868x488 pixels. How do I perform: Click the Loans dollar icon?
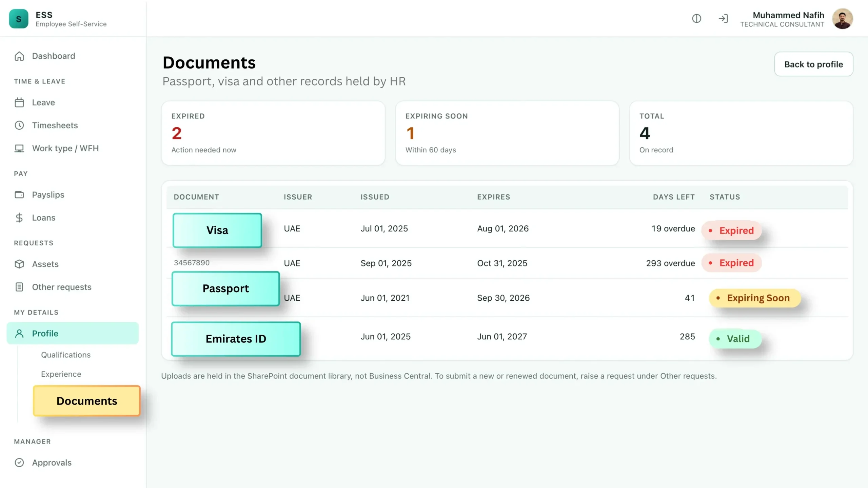click(19, 218)
